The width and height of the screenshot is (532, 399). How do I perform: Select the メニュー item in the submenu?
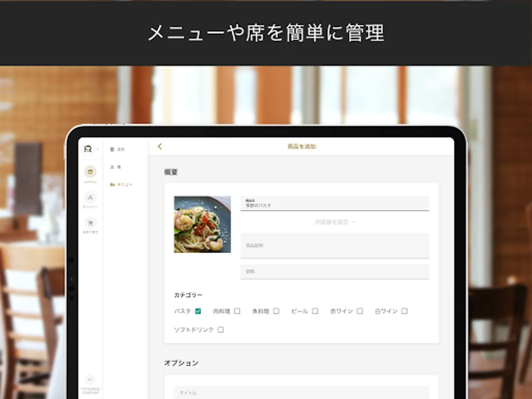click(x=121, y=184)
